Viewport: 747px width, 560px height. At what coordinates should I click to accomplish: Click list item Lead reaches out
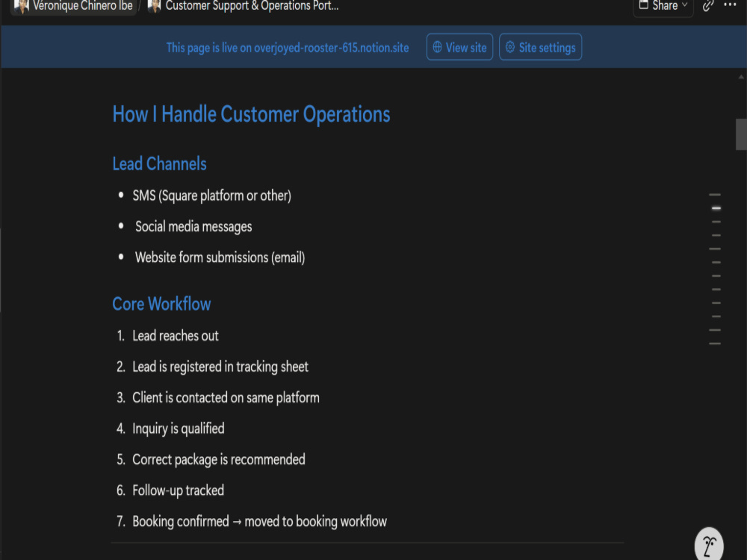[x=176, y=336]
